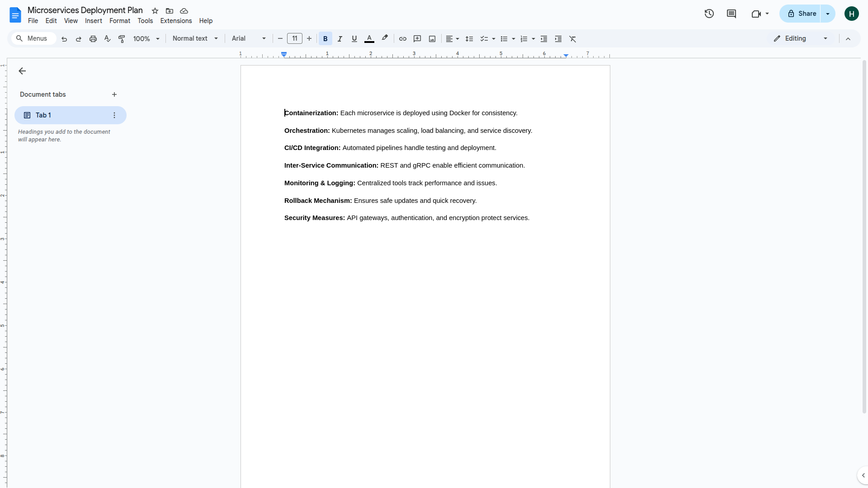
Task: Open the Arial font dropdown
Action: [249, 39]
